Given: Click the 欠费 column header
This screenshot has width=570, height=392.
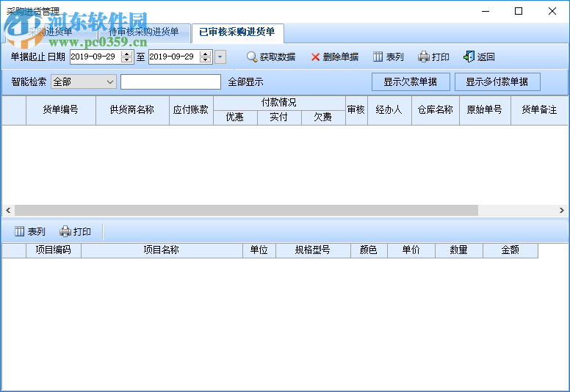Looking at the screenshot, I should (x=322, y=117).
